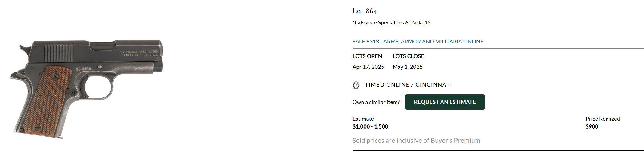Click the May 1, 2025 close date
Screen dimensions: 644x156
coord(407,67)
